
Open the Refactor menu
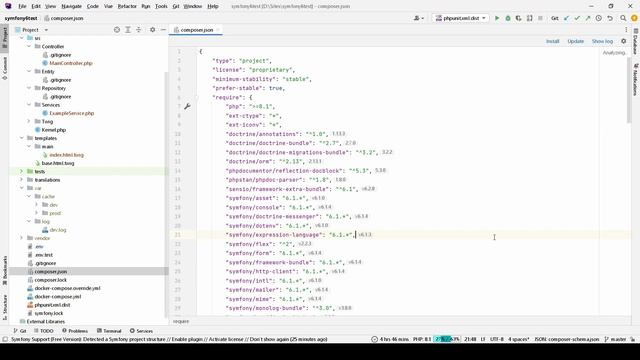click(x=127, y=6)
